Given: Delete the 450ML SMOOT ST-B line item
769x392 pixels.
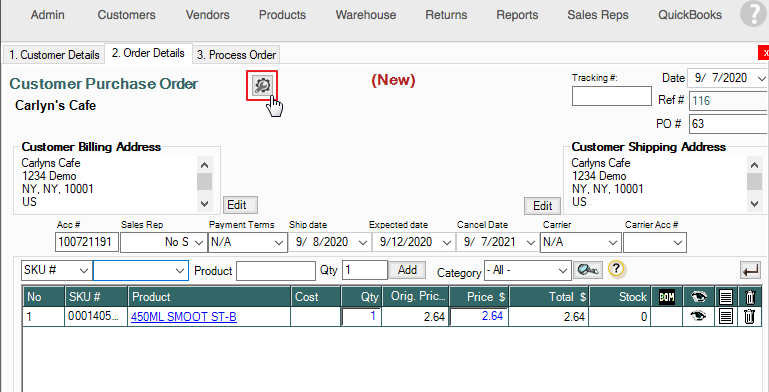Looking at the screenshot, I should 749,316.
